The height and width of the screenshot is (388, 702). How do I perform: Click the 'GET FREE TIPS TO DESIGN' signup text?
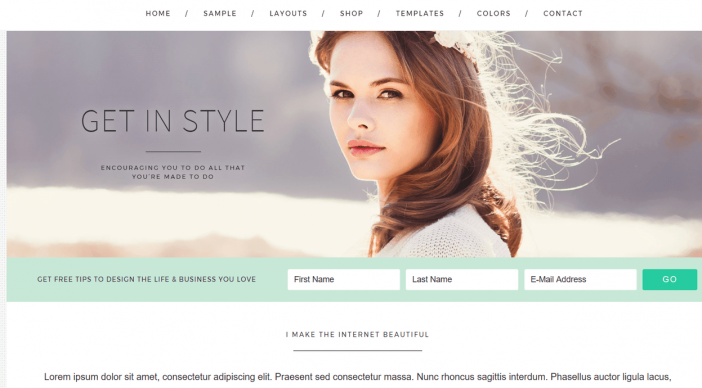click(x=146, y=279)
